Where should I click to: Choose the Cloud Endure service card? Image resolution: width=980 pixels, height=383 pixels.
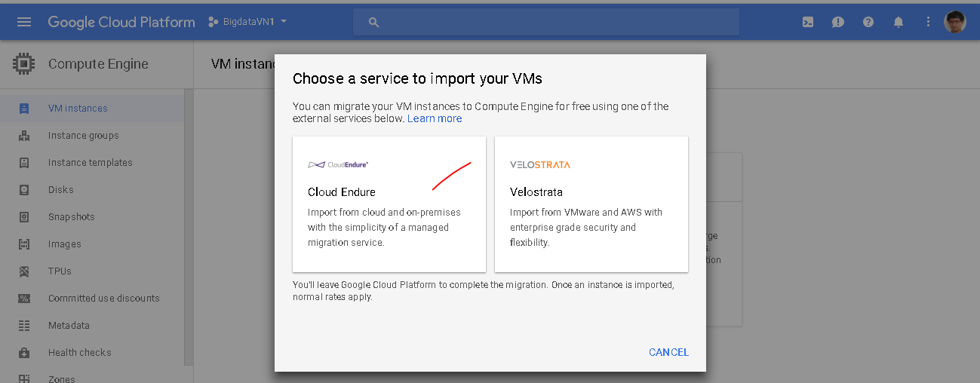[389, 204]
